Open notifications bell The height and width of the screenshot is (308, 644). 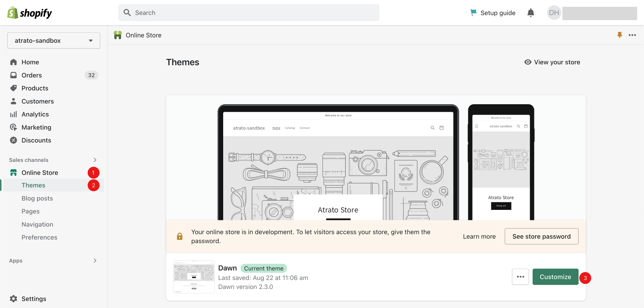tap(531, 13)
